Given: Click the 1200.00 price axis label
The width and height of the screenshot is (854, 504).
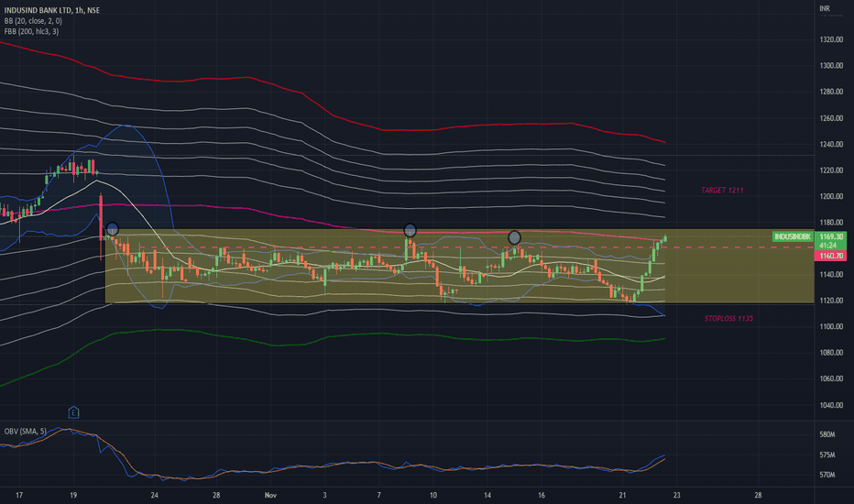Looking at the screenshot, I should coord(831,196).
